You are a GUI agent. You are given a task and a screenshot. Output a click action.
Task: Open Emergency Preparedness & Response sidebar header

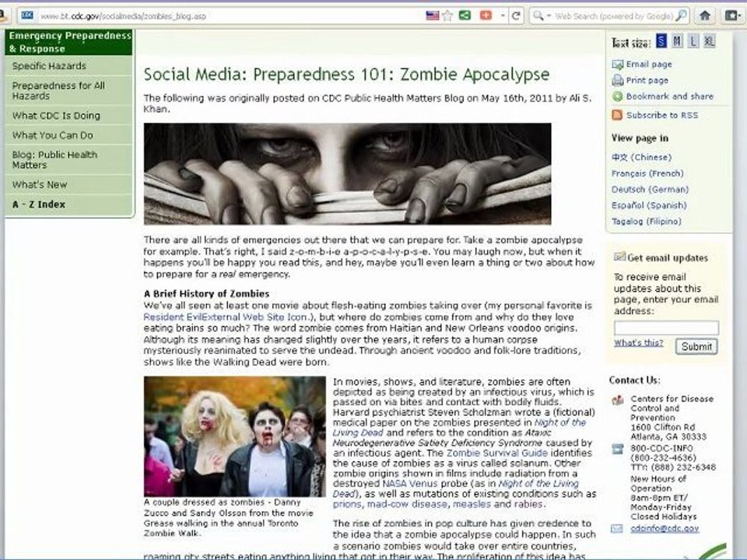(69, 42)
